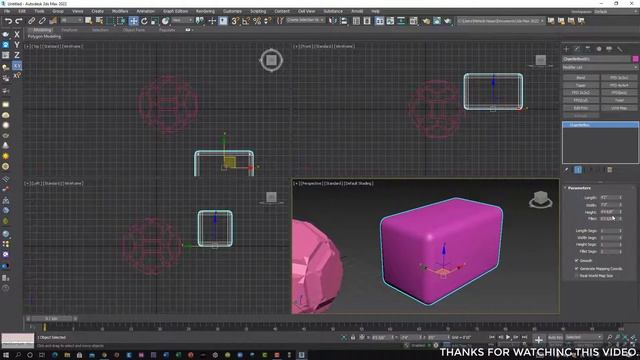Click the Fillet spinner arrows
Screen dimensions: 640x360
[620, 219]
